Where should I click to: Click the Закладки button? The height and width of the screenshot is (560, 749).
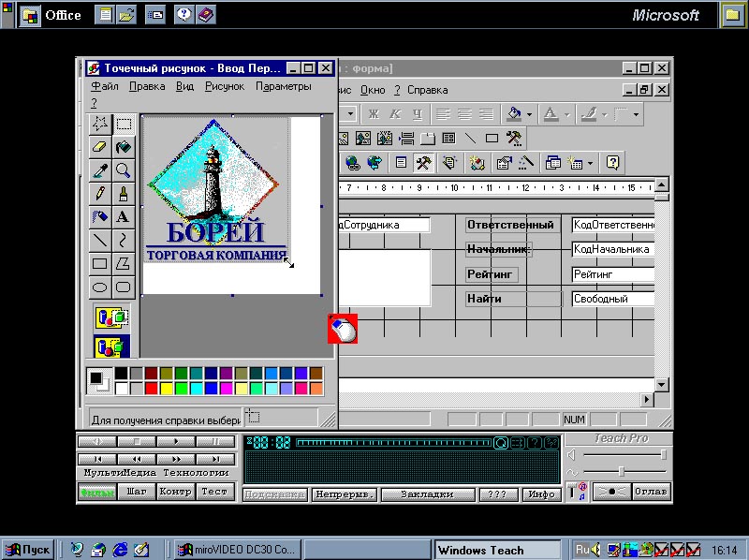pyautogui.click(x=426, y=494)
